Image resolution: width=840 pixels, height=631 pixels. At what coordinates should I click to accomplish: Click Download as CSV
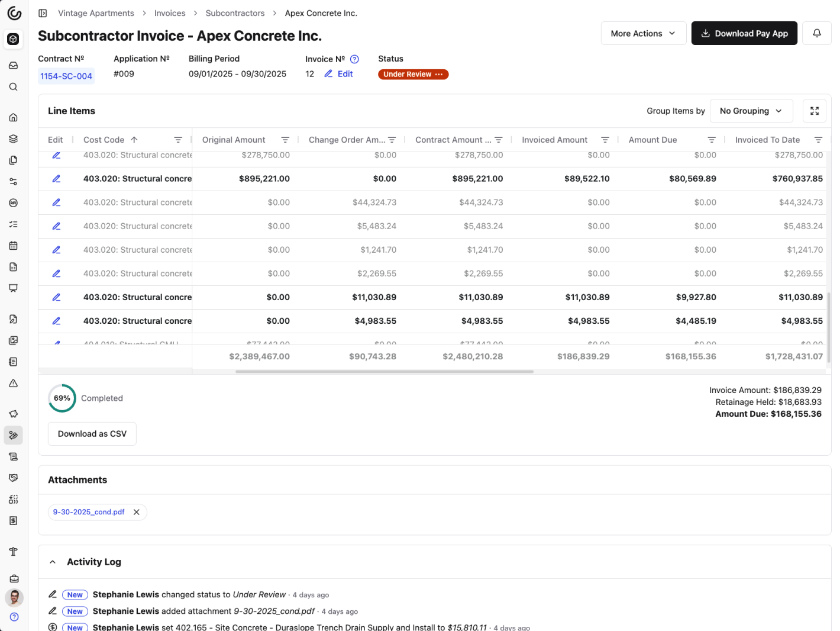(x=92, y=433)
